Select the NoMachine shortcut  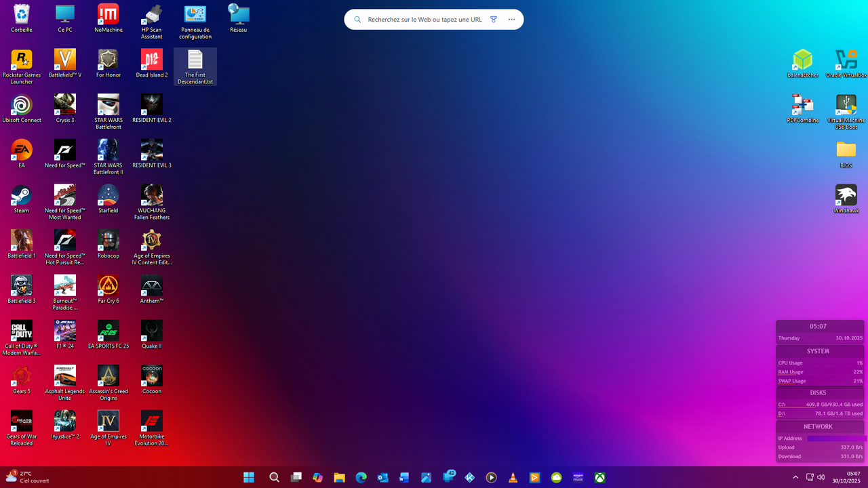click(108, 18)
